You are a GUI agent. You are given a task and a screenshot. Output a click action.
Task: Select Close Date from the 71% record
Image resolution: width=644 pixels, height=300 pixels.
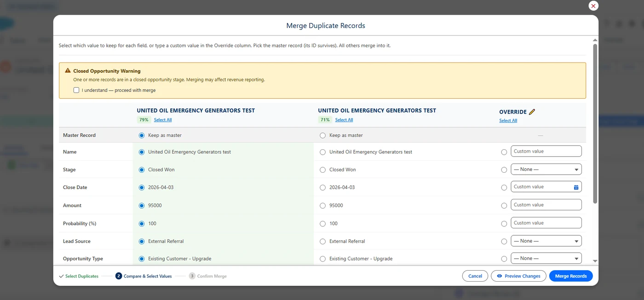click(x=322, y=188)
